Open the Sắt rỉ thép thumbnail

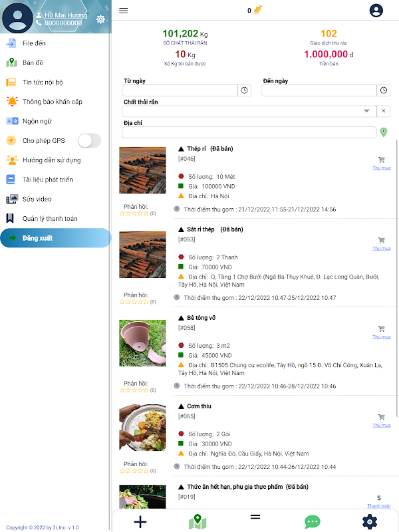(142, 255)
